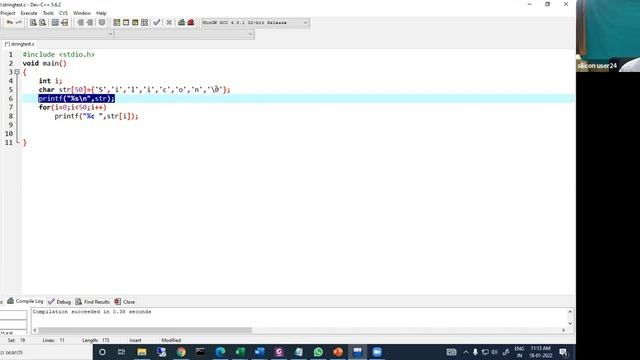The width and height of the screenshot is (640, 360).
Task: Click the compile log scroll up arrow
Action: tap(570, 312)
